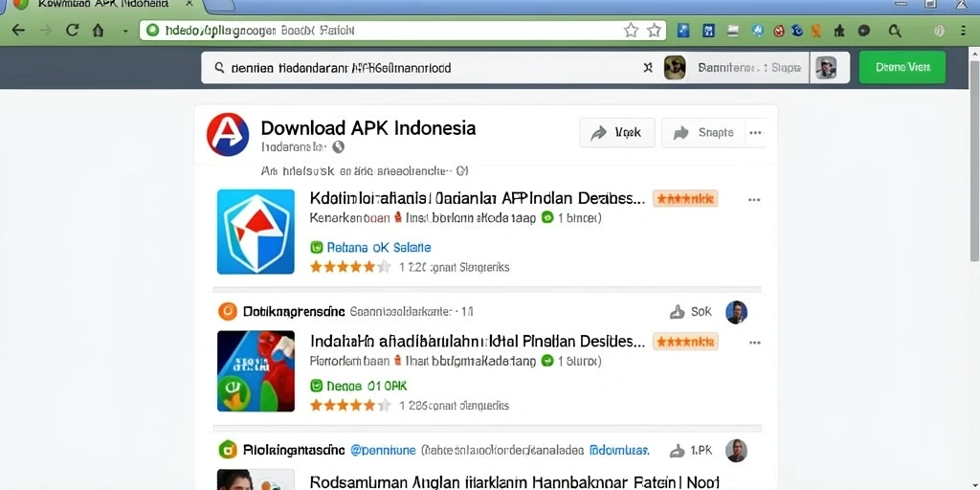
Task: Click the globe icon under the page title
Action: pyautogui.click(x=338, y=146)
